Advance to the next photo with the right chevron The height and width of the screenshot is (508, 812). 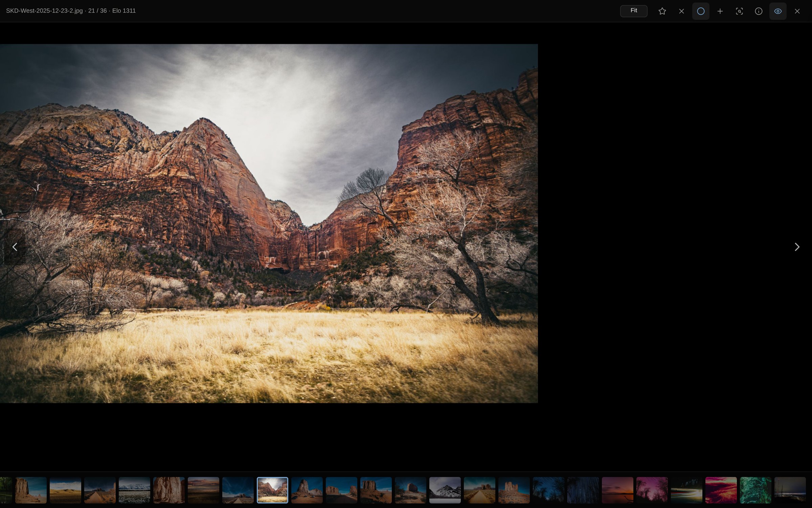(x=797, y=247)
